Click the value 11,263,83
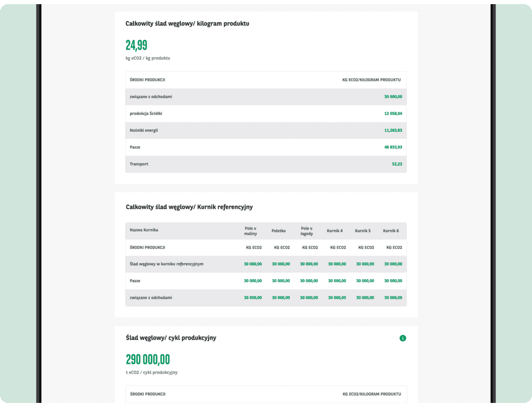This screenshot has width=532, height=405. click(393, 130)
